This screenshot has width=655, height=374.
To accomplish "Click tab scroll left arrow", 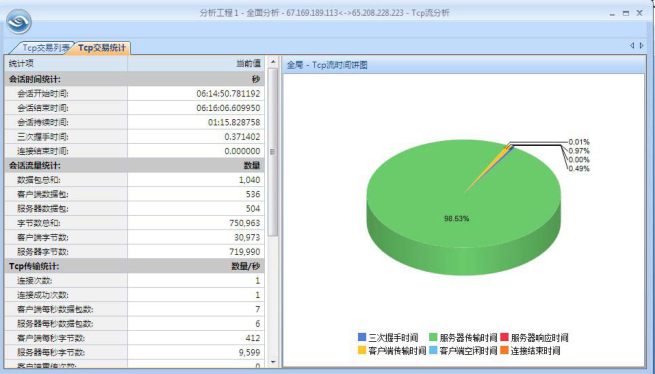I will point(632,46).
